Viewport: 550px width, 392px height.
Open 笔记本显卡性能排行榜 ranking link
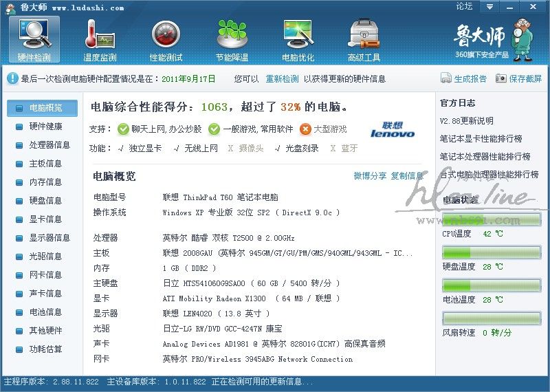[x=481, y=139]
